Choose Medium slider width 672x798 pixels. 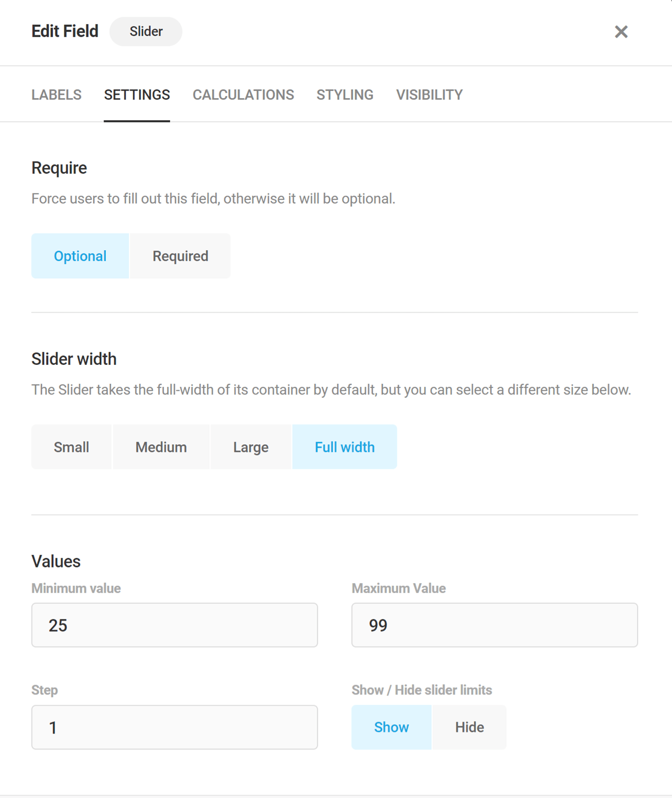tap(161, 447)
